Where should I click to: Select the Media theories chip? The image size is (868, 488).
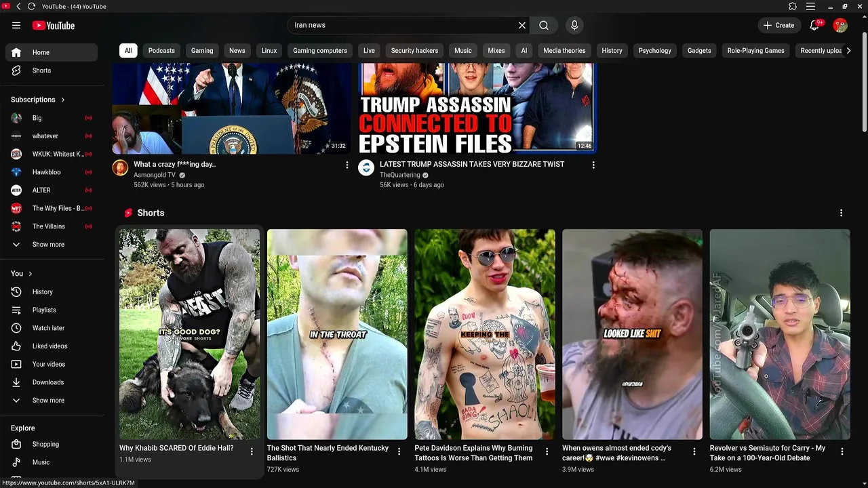click(564, 51)
